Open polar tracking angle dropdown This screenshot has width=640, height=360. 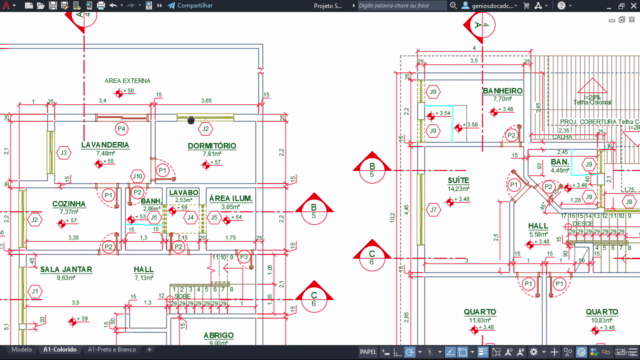tap(420, 352)
